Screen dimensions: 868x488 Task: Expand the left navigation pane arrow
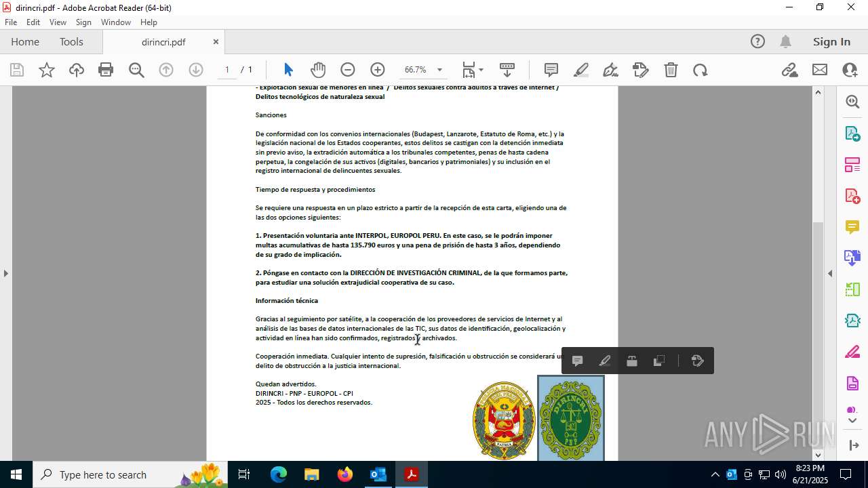click(x=6, y=273)
